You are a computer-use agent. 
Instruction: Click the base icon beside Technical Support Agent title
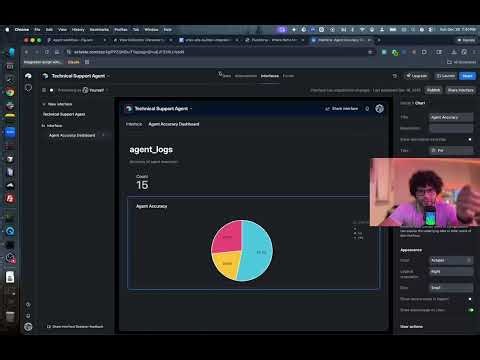pos(45,76)
